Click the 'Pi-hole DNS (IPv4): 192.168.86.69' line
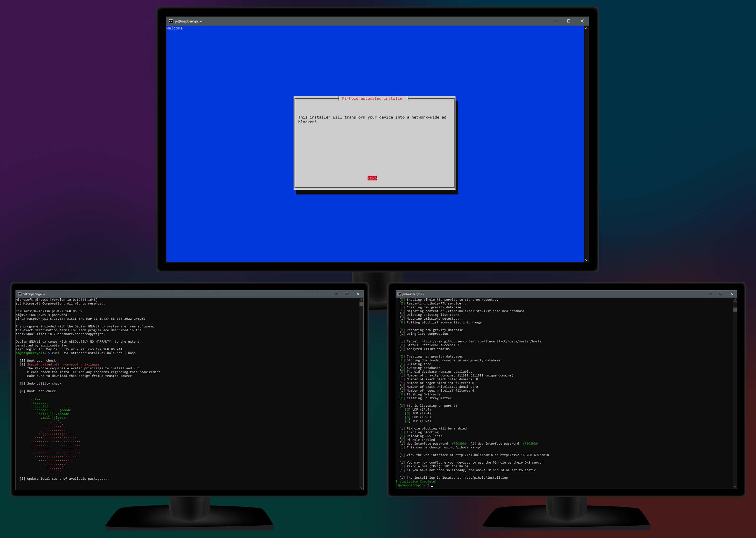This screenshot has height=538, width=756. (x=434, y=467)
